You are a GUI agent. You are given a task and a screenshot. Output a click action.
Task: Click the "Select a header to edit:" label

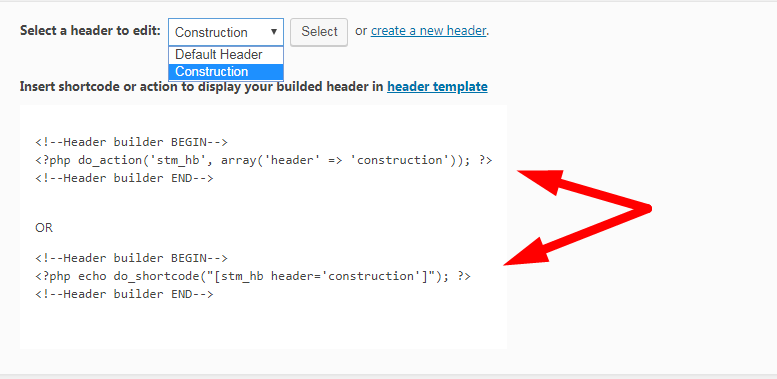click(90, 31)
